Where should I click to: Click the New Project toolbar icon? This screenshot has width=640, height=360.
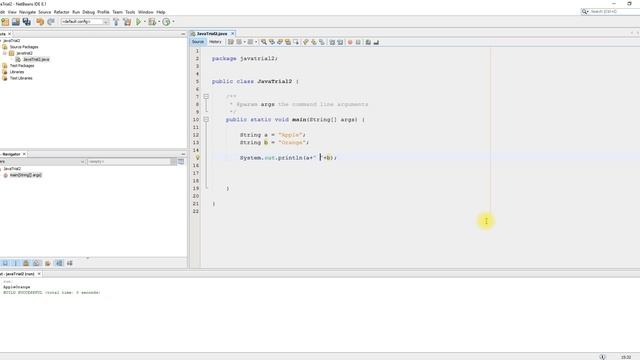[x=5, y=22]
